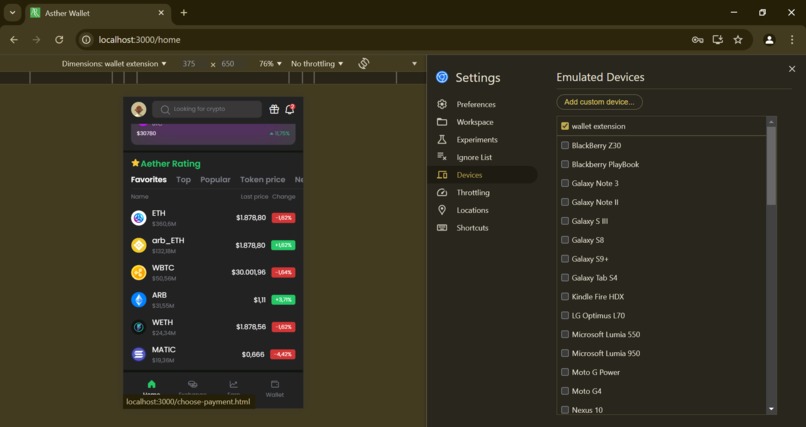The width and height of the screenshot is (806, 427).
Task: Open the tab search dropdown arrow
Action: pyautogui.click(x=12, y=13)
